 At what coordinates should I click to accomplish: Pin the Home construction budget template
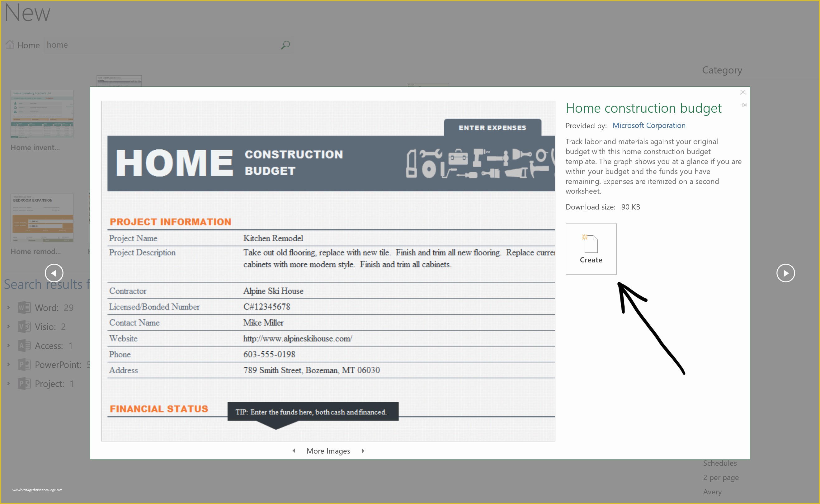(x=743, y=105)
